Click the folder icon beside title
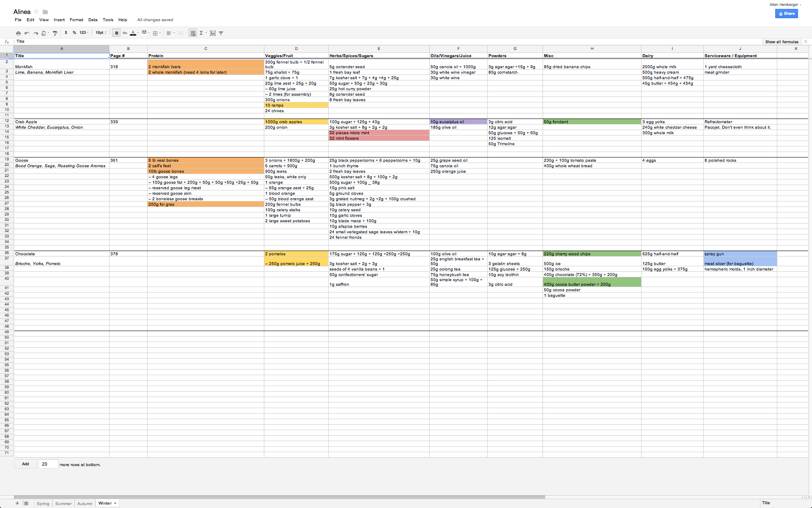 click(x=45, y=12)
